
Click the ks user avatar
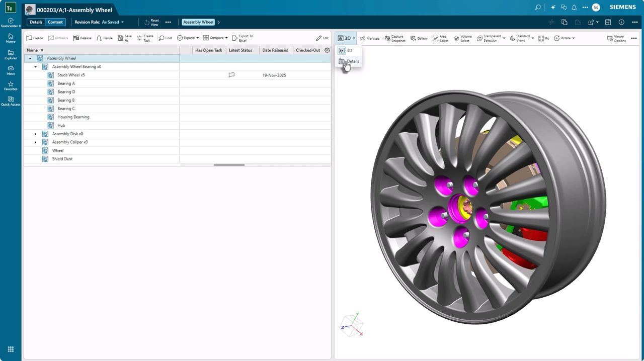tap(596, 8)
